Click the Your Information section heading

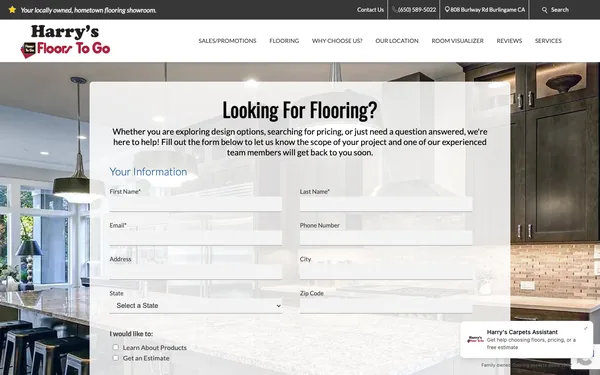point(148,172)
